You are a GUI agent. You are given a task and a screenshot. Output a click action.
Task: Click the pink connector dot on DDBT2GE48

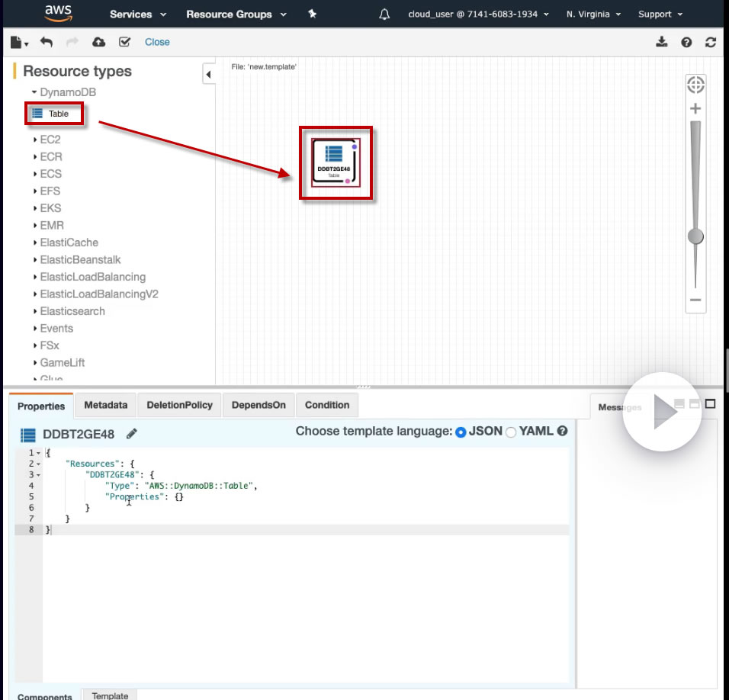click(347, 181)
